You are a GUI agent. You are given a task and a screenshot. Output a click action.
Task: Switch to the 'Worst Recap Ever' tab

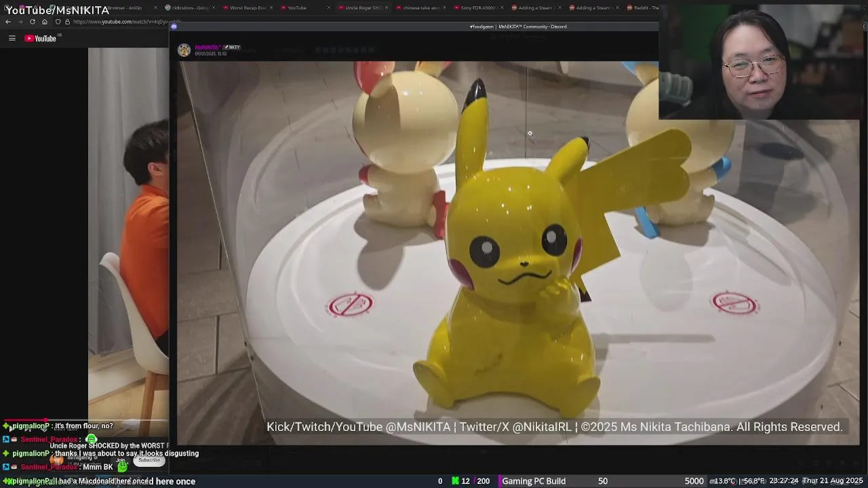[x=250, y=7]
